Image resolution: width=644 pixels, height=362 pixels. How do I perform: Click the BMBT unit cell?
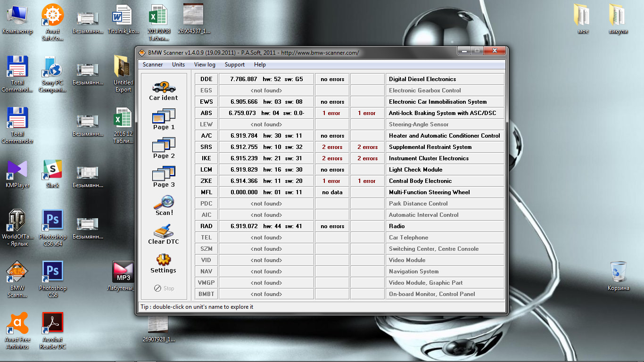click(206, 294)
